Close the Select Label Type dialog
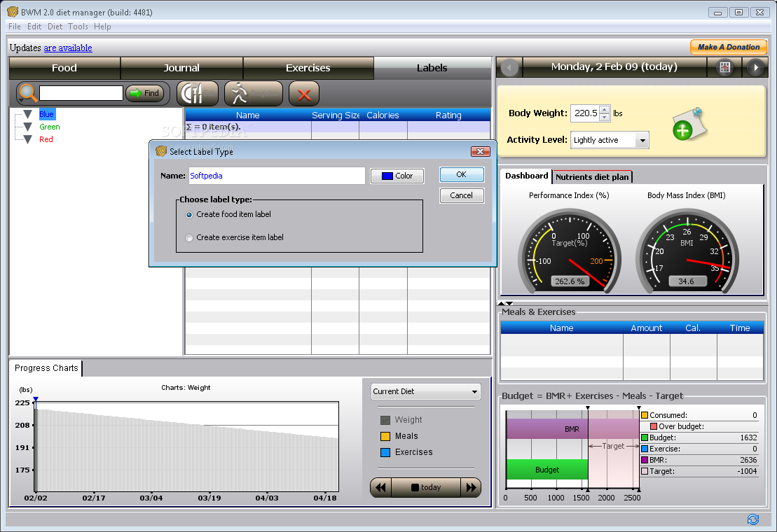Image resolution: width=777 pixels, height=532 pixels. [480, 151]
